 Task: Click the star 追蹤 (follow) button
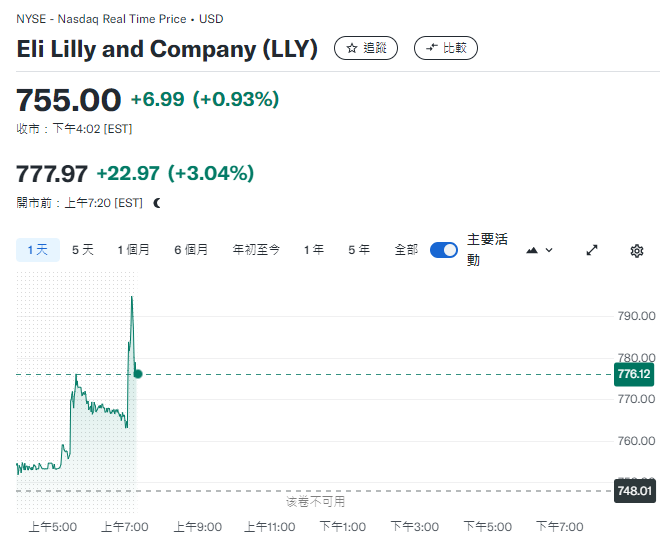[x=366, y=48]
